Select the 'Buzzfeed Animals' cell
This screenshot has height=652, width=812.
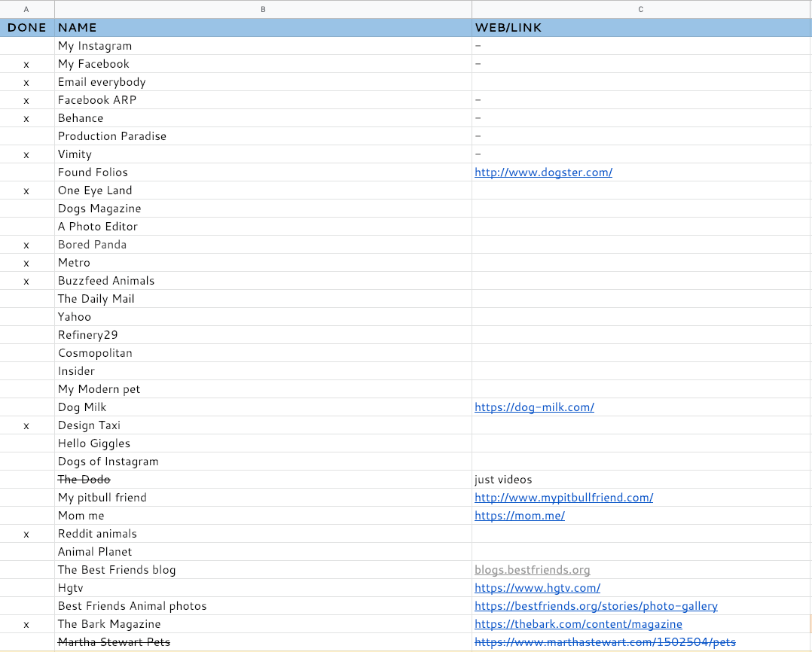pyautogui.click(x=263, y=281)
